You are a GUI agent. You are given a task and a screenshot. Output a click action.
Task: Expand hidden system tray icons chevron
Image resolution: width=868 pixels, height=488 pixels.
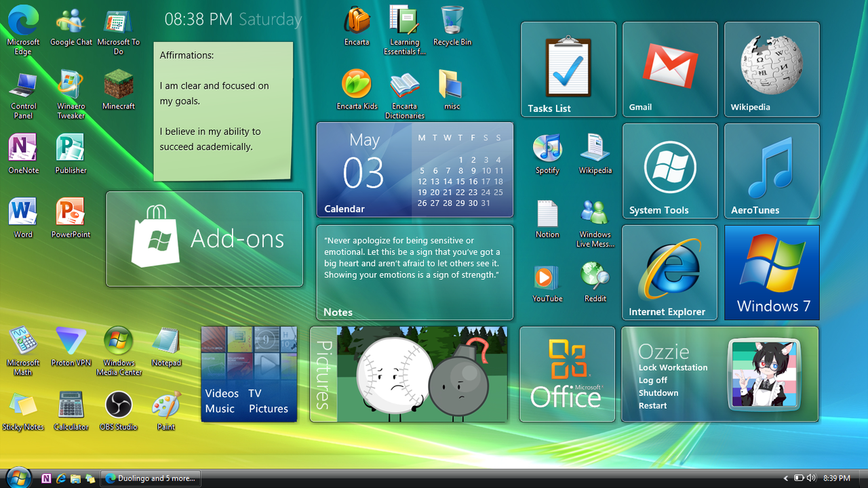tap(786, 479)
